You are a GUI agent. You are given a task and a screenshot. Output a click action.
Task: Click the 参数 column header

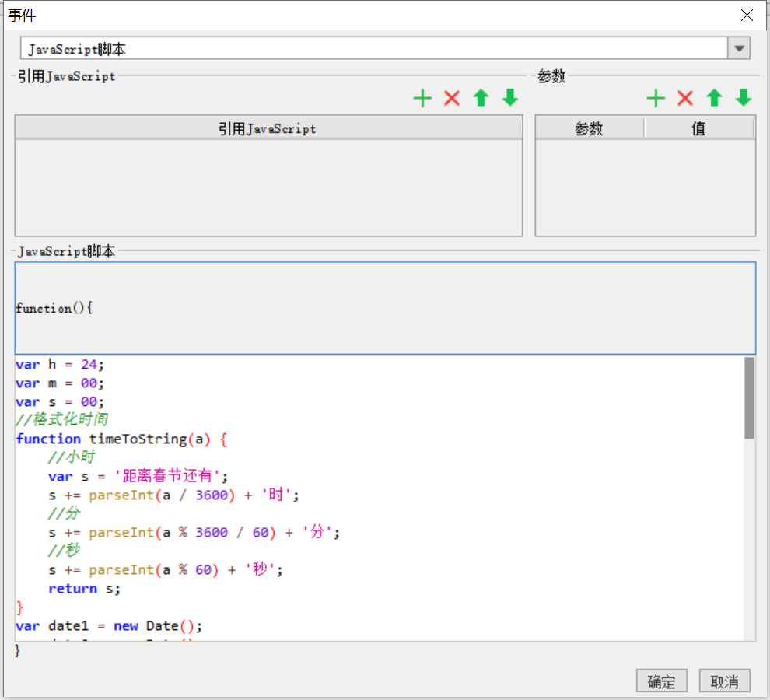(x=590, y=128)
